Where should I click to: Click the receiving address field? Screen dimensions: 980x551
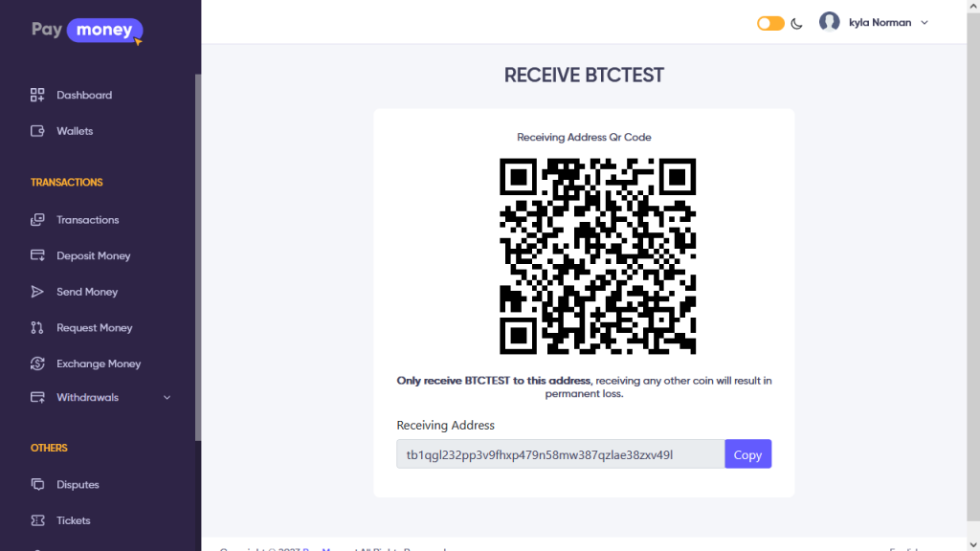click(560, 454)
